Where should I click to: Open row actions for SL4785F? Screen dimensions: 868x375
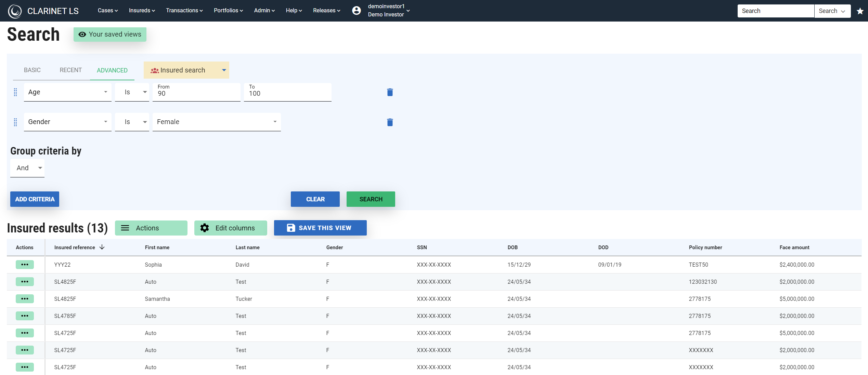(x=25, y=316)
